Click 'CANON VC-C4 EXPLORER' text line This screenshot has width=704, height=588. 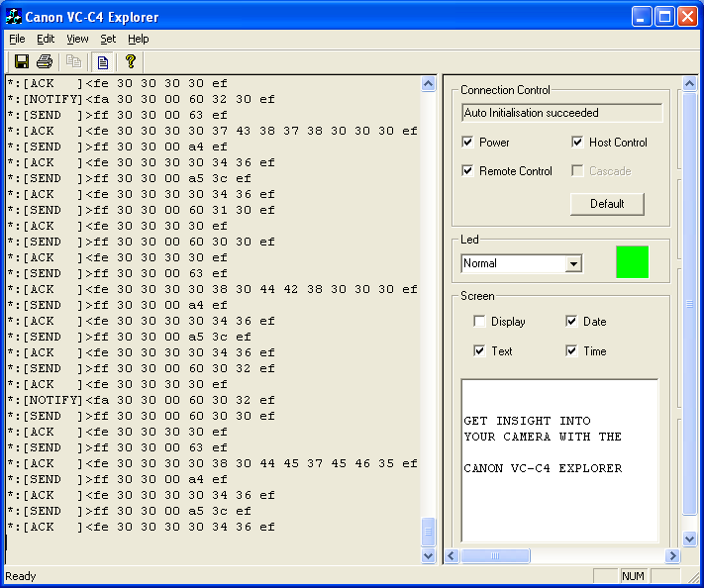543,468
